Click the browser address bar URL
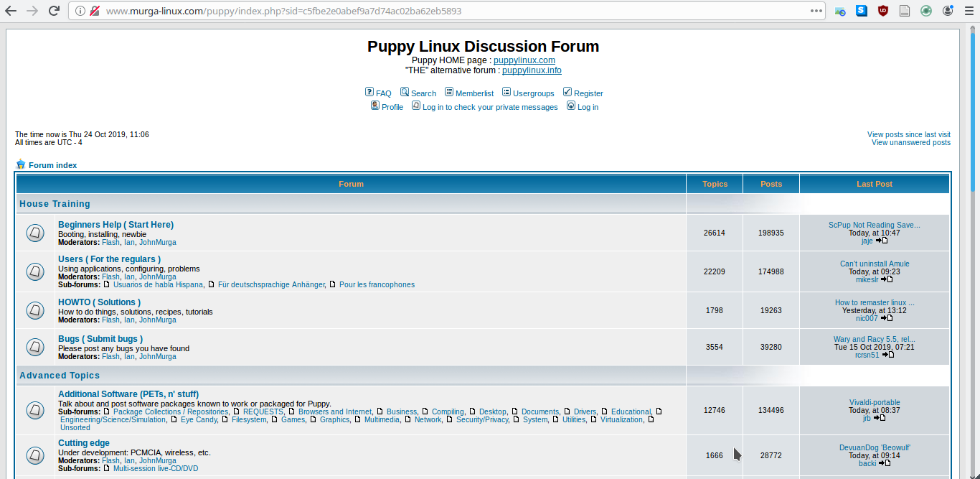The width and height of the screenshot is (980, 479). click(287, 11)
